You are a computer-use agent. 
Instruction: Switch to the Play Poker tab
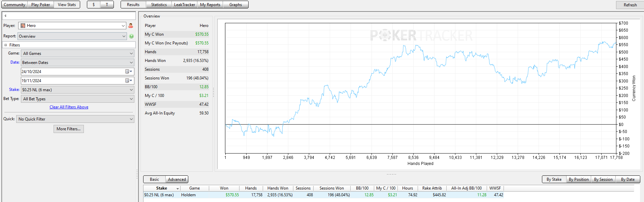point(40,5)
